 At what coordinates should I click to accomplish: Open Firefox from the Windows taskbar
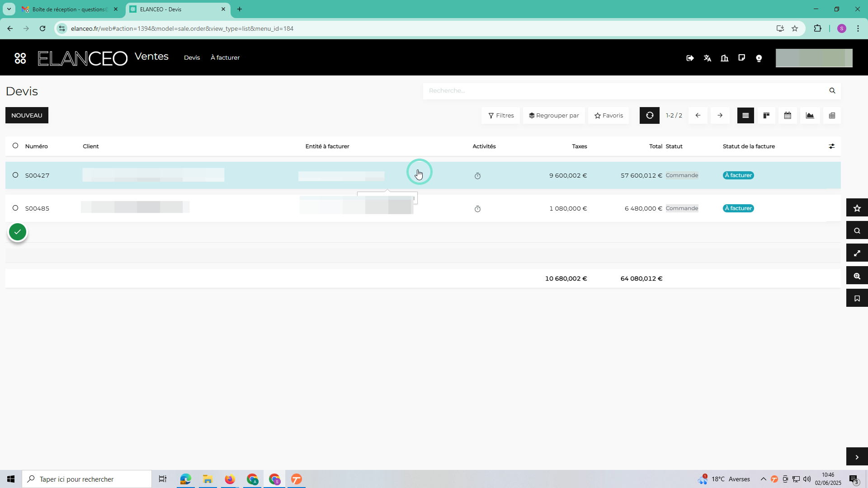click(230, 479)
